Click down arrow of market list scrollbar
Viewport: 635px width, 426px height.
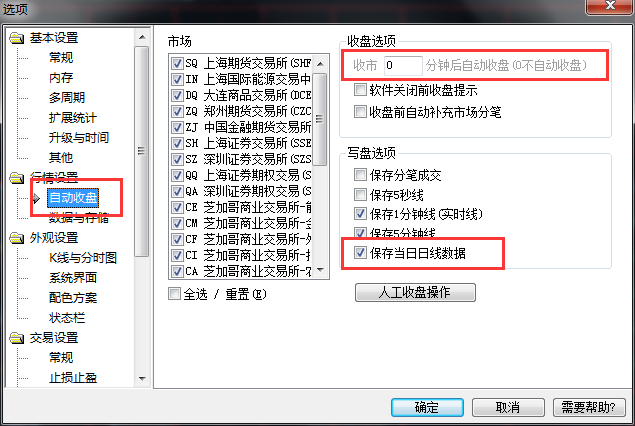click(x=320, y=270)
